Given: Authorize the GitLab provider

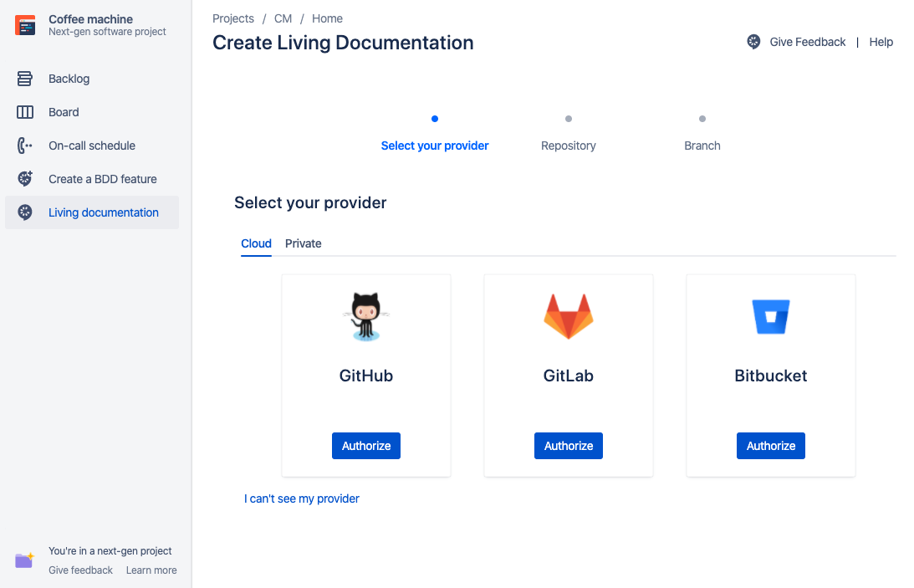Looking at the screenshot, I should (x=569, y=446).
